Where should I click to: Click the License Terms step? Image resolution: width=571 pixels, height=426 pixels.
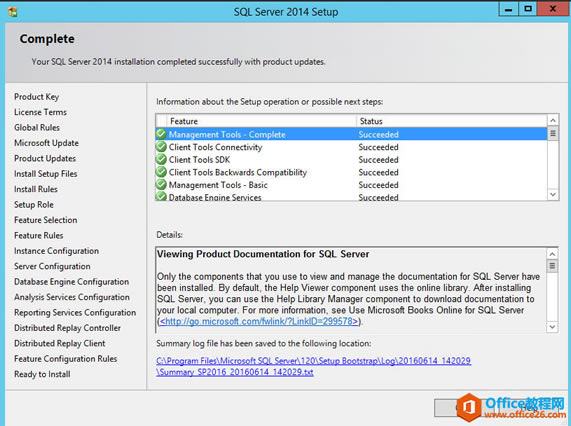(x=40, y=112)
